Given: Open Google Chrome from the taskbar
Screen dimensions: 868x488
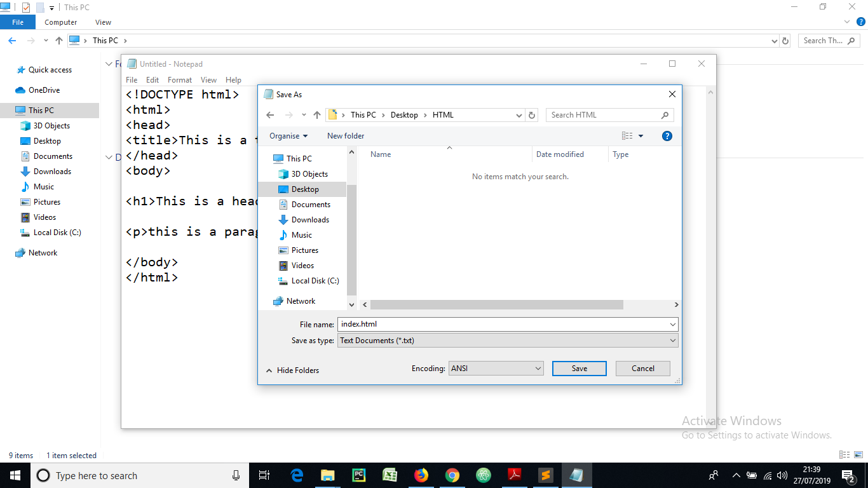Looking at the screenshot, I should click(x=452, y=475).
